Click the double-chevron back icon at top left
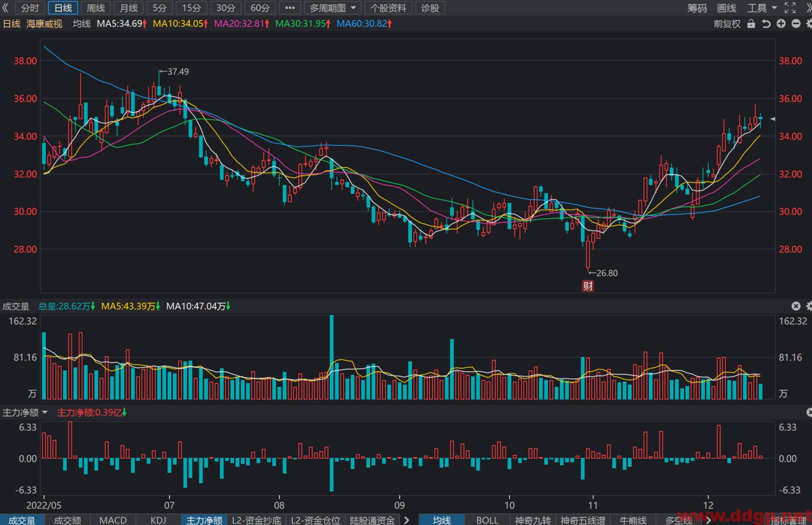 [5, 8]
